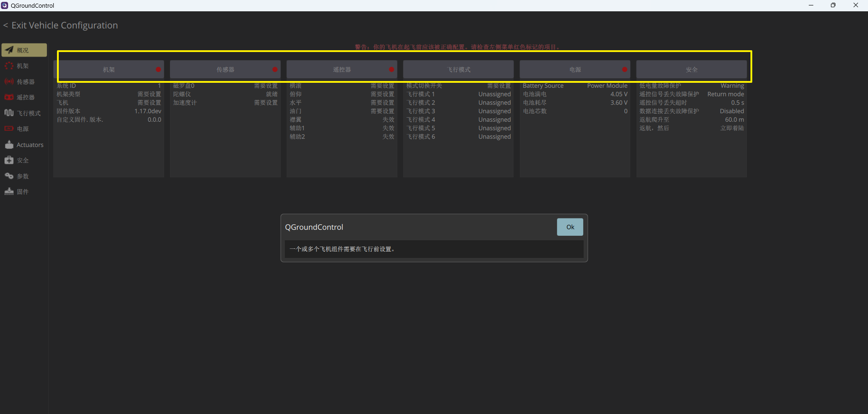Click the Unassigned value for 飞行模式 3

pyautogui.click(x=495, y=111)
